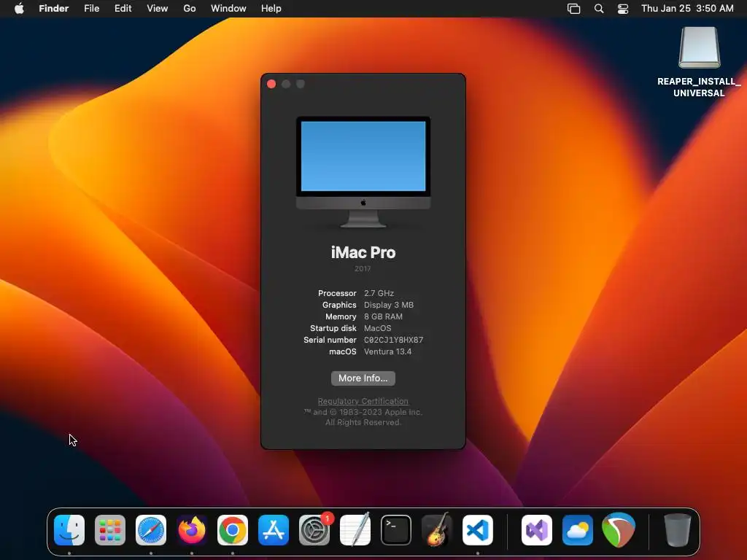Click the date and time in menu bar
Screen dimensions: 747x560
click(687, 9)
